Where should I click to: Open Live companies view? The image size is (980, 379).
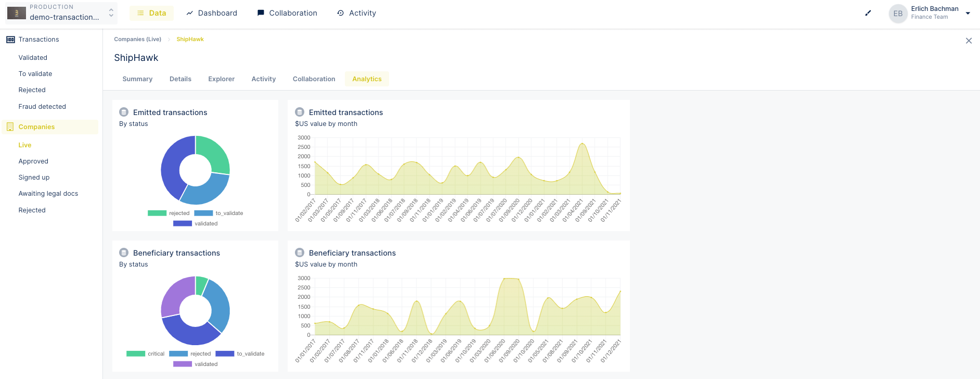click(x=25, y=145)
